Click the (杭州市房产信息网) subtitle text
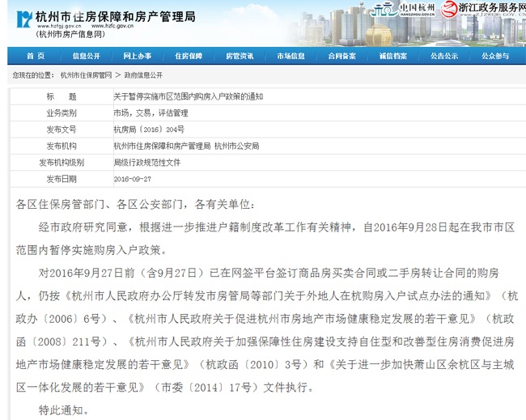Viewport: 526px width, 420px height. [70, 34]
